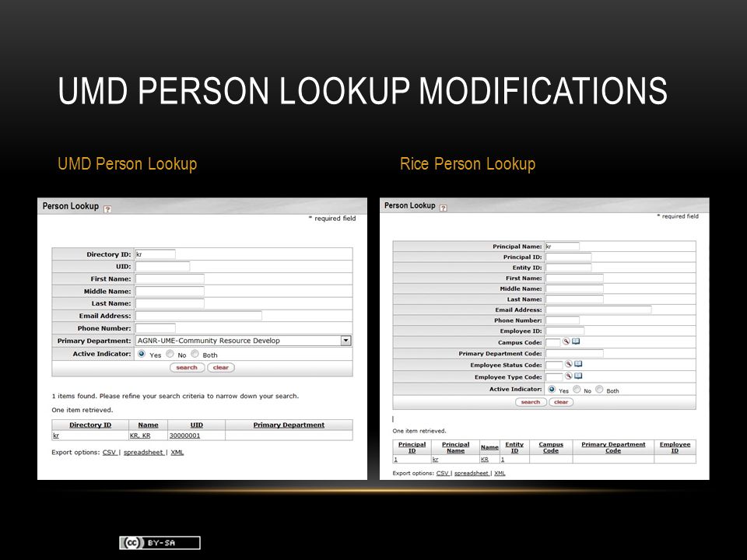Open kr Principal Name link in Rice results
Viewport: 747px width, 560px height.
[x=435, y=460]
